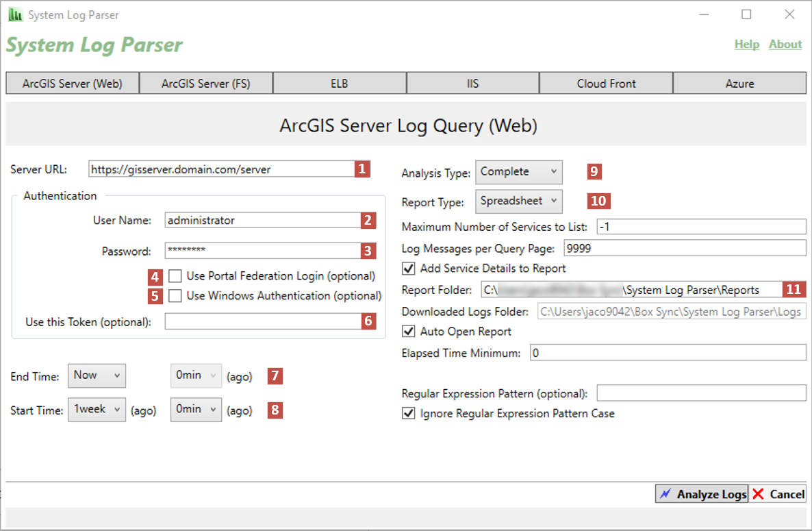
Task: Close the System Log Parser window
Action: click(789, 14)
